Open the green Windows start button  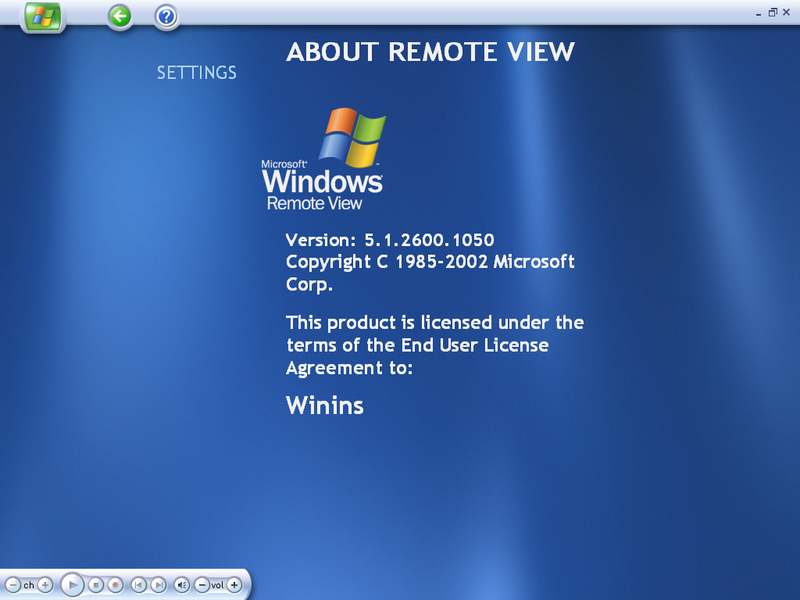click(43, 17)
